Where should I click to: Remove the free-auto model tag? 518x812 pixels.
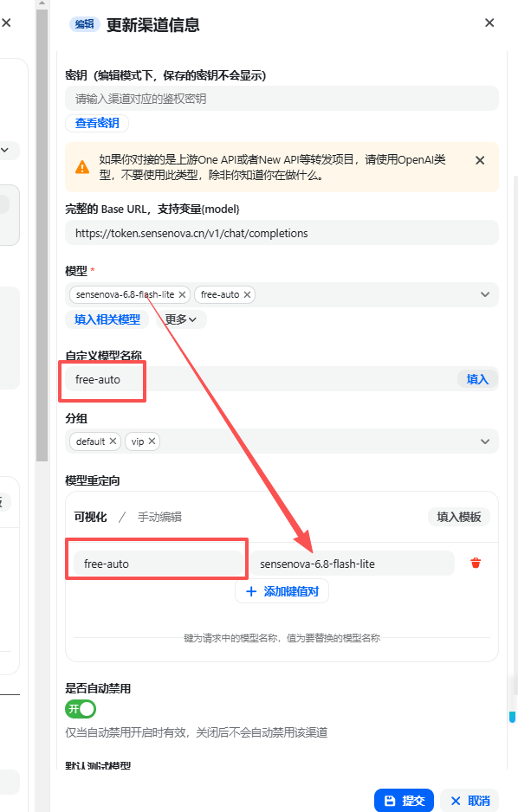(x=247, y=294)
